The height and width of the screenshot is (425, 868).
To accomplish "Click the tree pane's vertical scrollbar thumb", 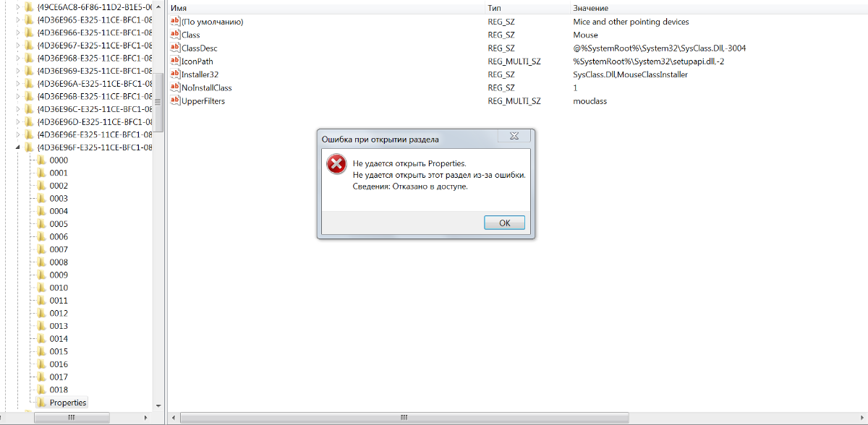I will (x=158, y=103).
